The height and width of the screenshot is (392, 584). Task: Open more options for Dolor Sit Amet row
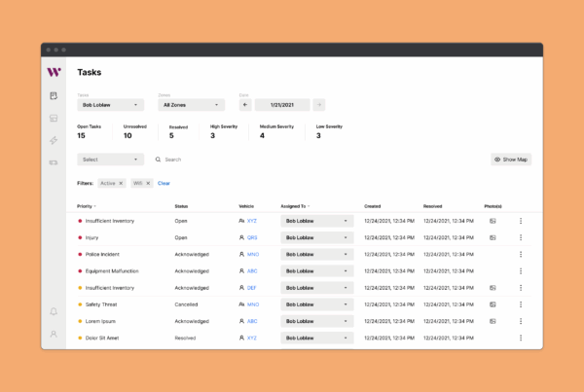point(521,339)
